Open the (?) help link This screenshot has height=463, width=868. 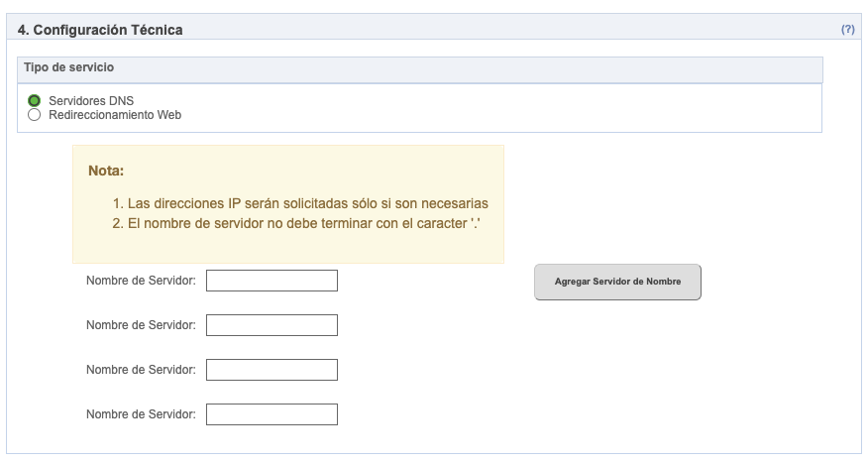pyautogui.click(x=847, y=30)
